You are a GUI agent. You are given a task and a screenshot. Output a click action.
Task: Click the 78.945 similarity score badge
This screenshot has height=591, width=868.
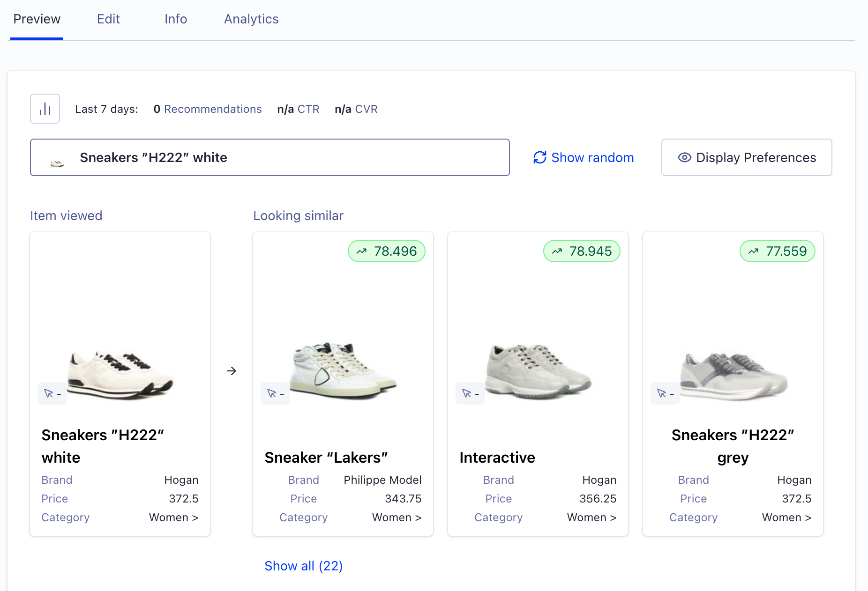[582, 251]
